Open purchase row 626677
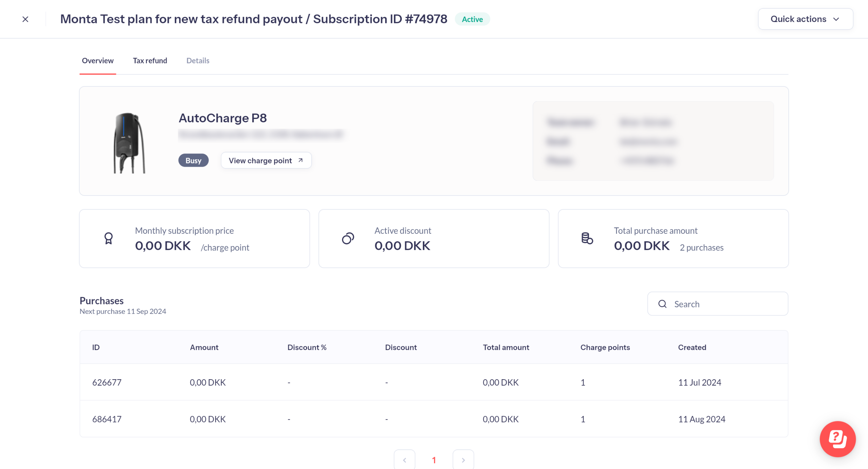 107,382
